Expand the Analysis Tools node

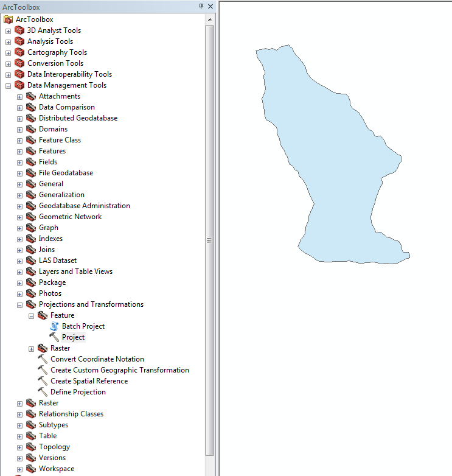[x=8, y=42]
